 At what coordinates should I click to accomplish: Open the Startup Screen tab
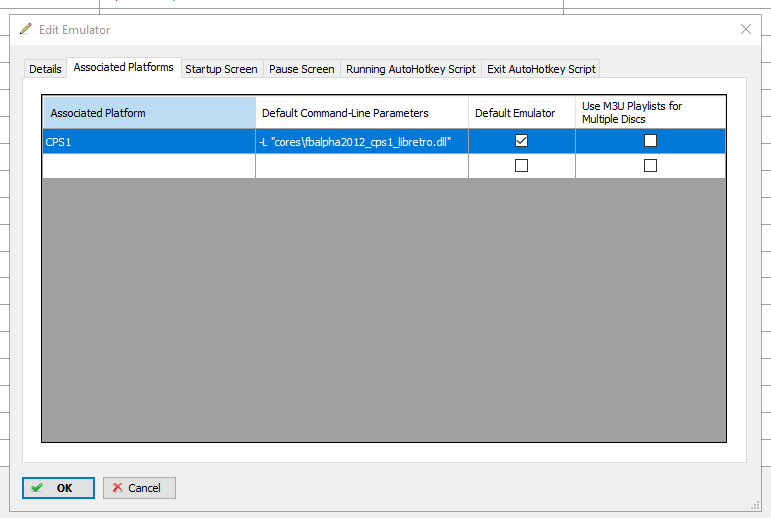point(221,69)
